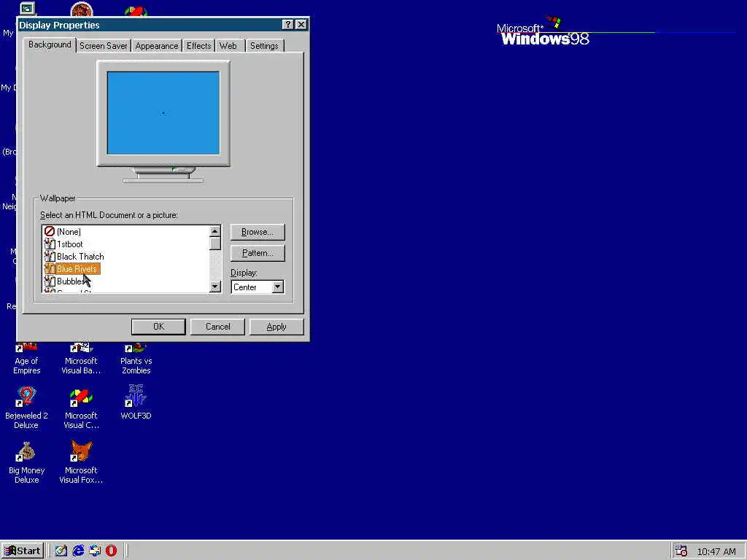
Task: Click the taskbar clock showing 10:47 AM
Action: (x=716, y=551)
